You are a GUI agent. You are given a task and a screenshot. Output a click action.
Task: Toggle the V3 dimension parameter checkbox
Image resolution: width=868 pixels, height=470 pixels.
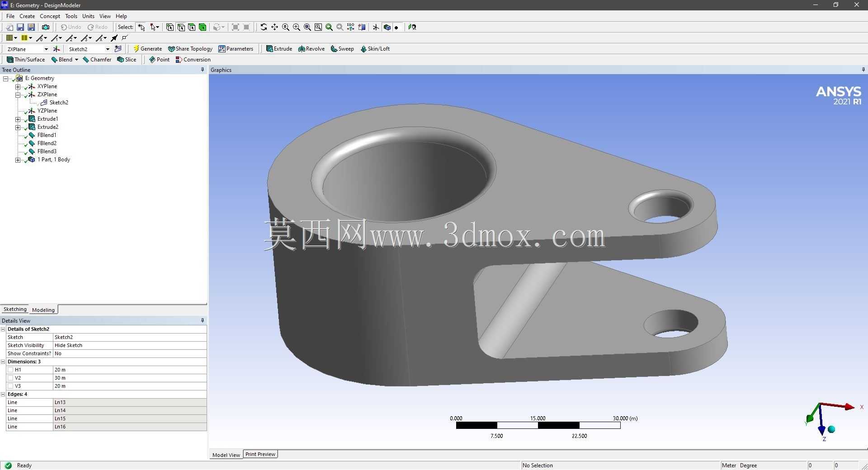tap(10, 386)
